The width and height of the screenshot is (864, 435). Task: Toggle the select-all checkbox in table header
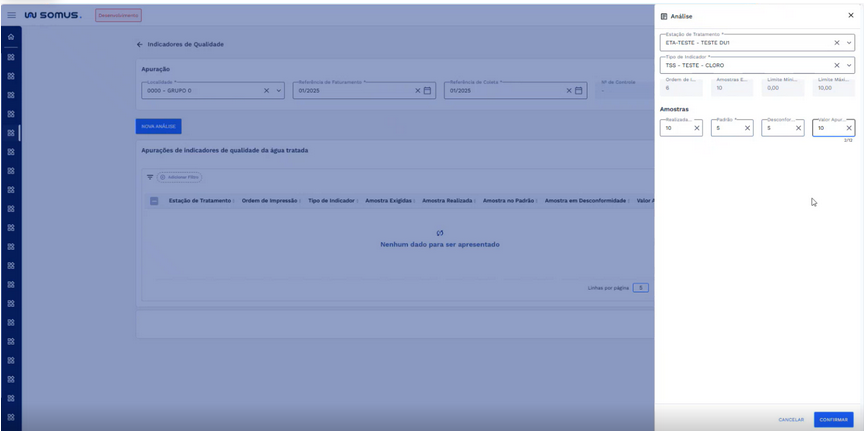154,201
